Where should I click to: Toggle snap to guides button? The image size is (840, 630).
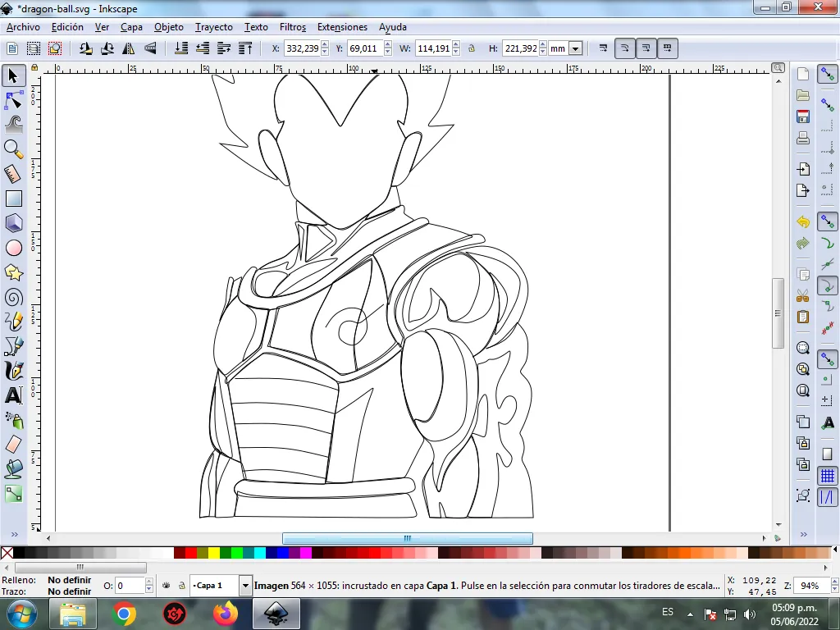click(x=828, y=497)
